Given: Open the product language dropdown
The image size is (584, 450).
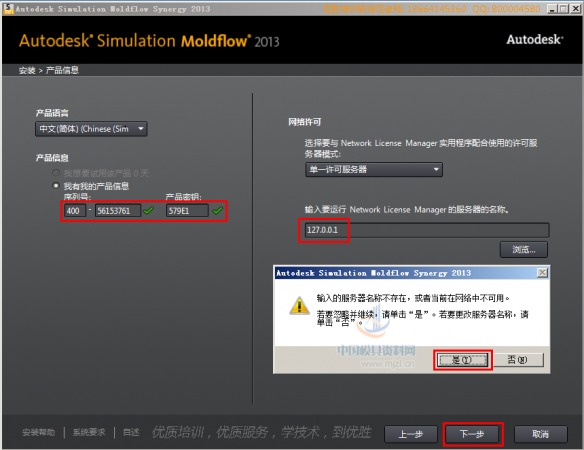Looking at the screenshot, I should pos(91,129).
